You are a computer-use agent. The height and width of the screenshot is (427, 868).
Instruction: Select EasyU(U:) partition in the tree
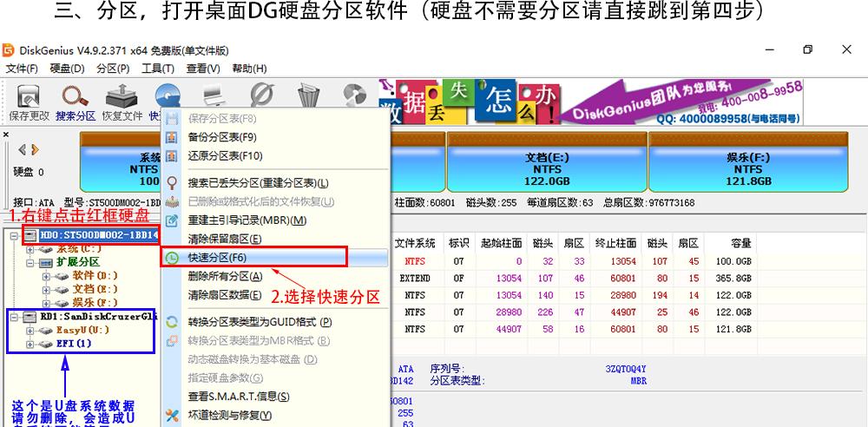point(82,330)
